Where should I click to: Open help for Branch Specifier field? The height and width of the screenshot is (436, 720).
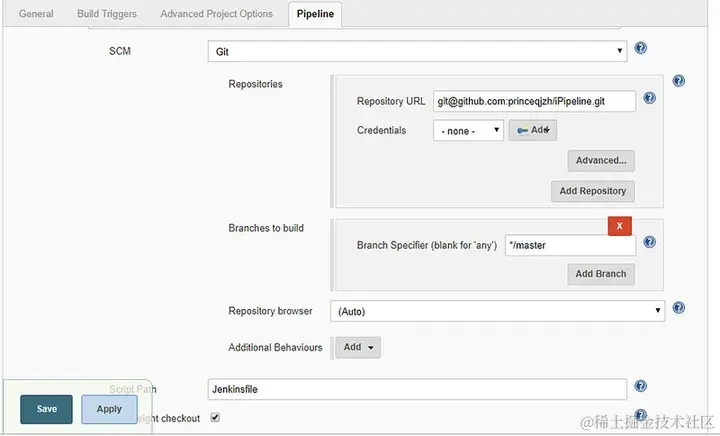click(x=649, y=242)
